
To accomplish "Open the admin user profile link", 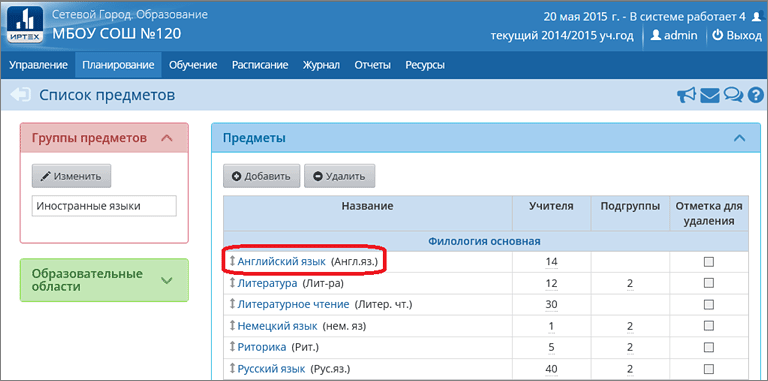I will [673, 36].
